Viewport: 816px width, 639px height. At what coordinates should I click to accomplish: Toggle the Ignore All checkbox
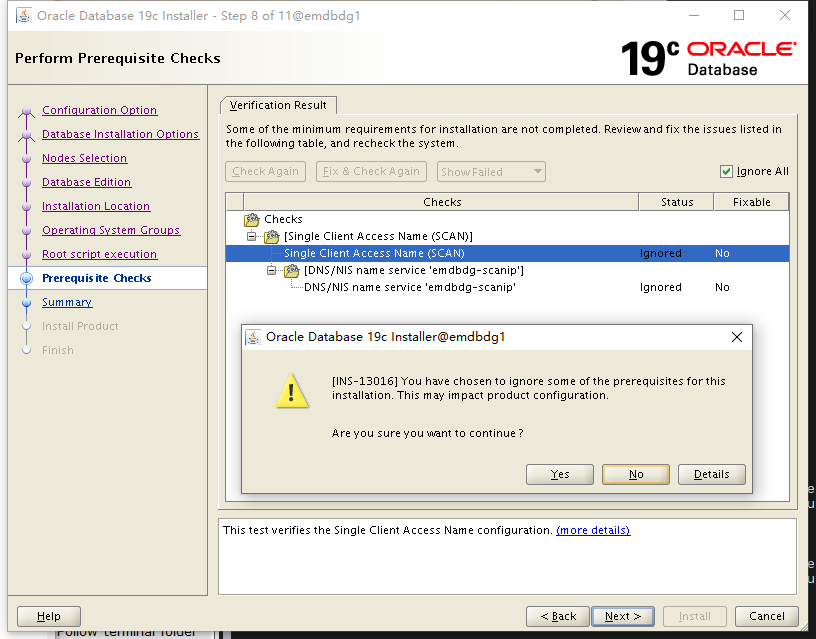726,171
